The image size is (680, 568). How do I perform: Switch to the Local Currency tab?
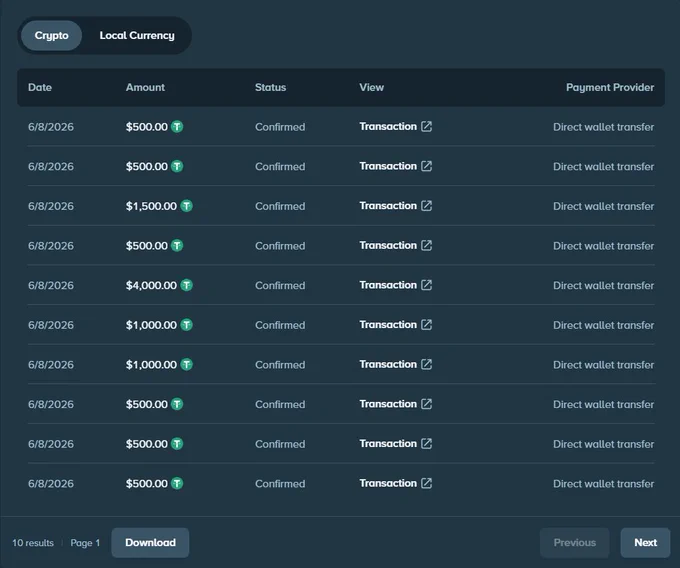pos(137,36)
